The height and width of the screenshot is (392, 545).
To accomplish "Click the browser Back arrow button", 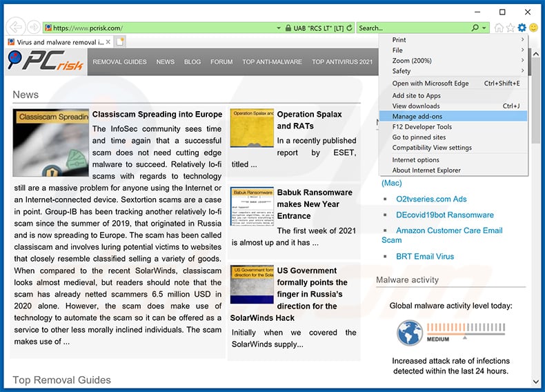I will click(15, 27).
